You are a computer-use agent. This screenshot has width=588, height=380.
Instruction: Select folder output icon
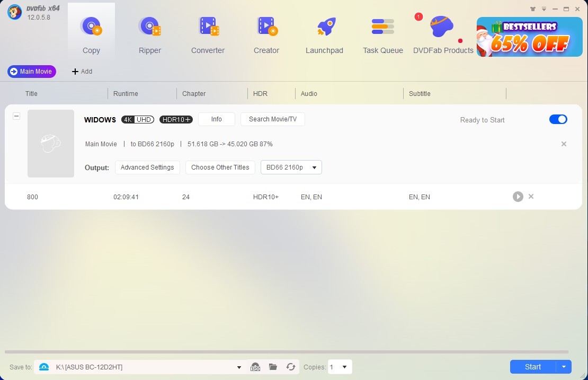pyautogui.click(x=273, y=367)
